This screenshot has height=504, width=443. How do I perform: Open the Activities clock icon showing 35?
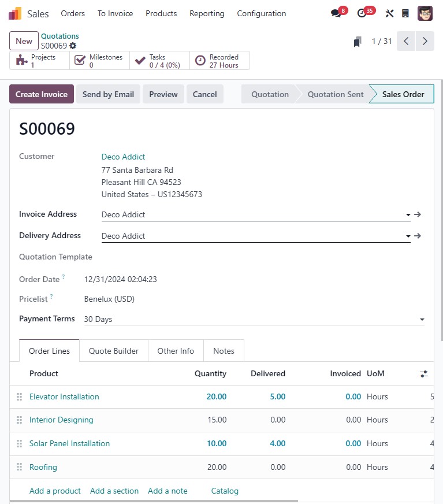362,12
